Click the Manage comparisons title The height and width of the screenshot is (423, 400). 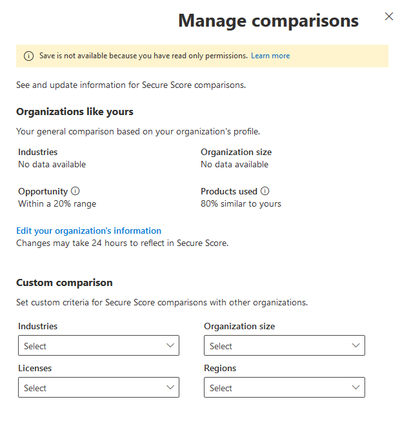click(268, 21)
